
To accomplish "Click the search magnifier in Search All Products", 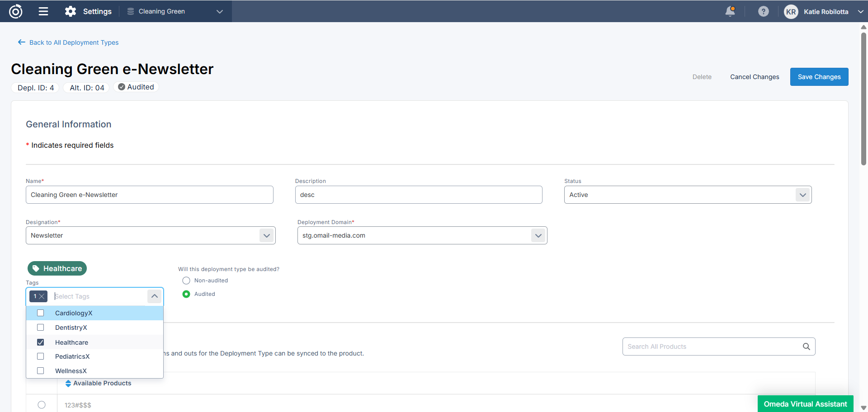I will coord(806,346).
